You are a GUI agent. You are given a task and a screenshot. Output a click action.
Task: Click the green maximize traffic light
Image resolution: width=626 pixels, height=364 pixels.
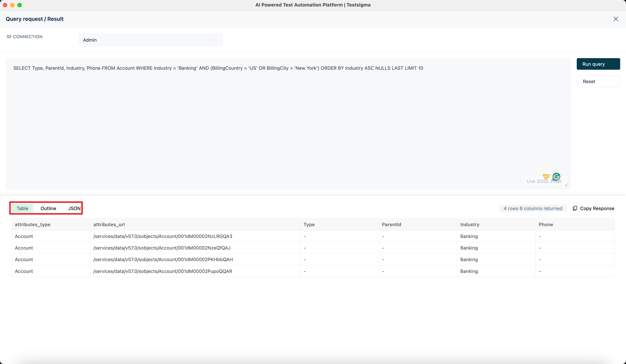(x=20, y=5)
